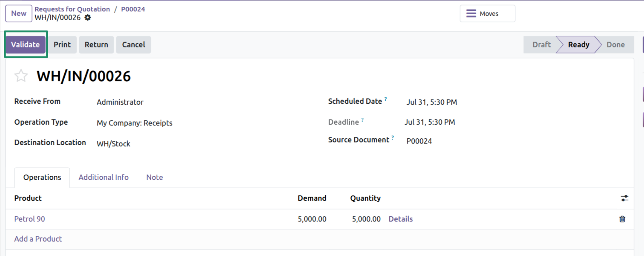Open Details for Petrol 90 line

point(401,219)
